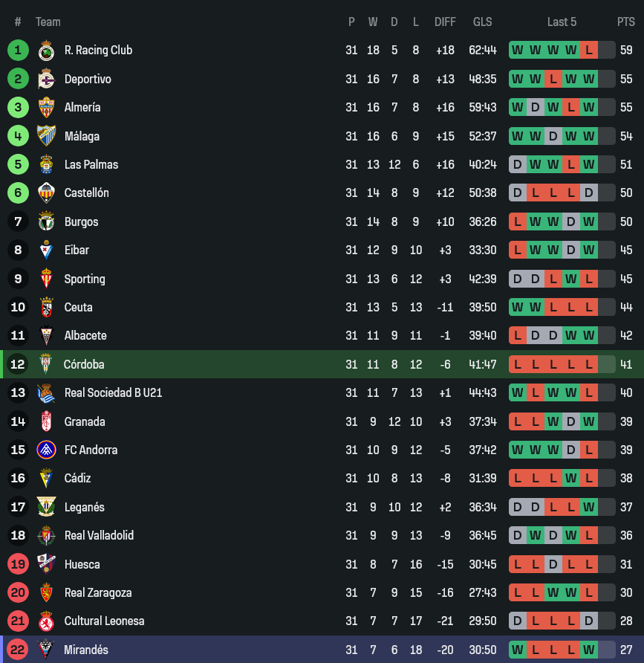Image resolution: width=644 pixels, height=663 pixels.
Task: Click the Real Zaragoza crest icon
Action: [46, 592]
